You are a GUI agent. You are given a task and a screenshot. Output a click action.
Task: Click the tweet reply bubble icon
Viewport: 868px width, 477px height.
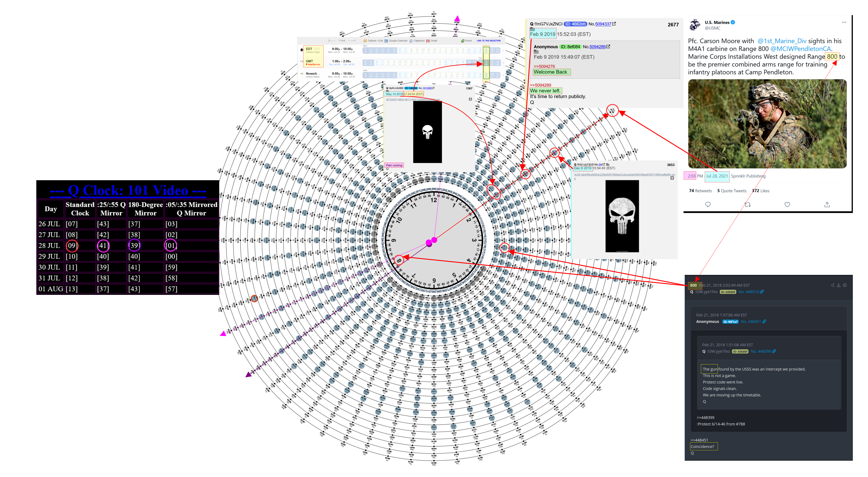tap(708, 204)
